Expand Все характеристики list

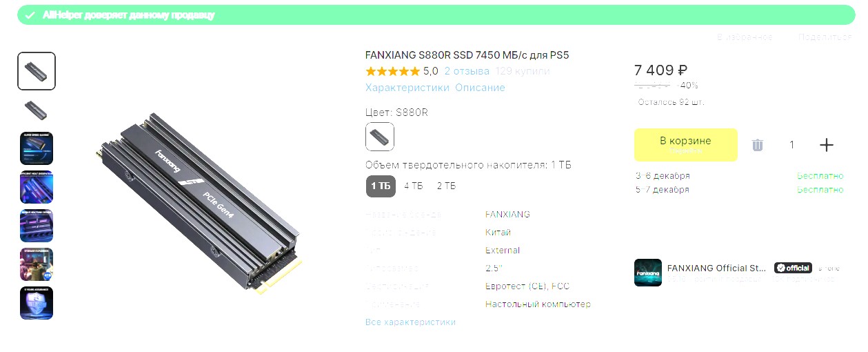click(410, 322)
